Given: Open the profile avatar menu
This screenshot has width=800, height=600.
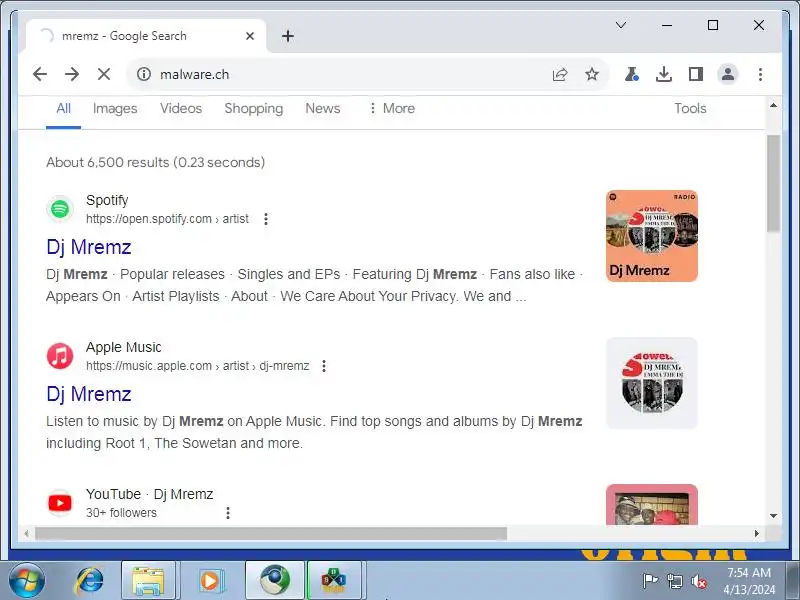Looking at the screenshot, I should 728,74.
